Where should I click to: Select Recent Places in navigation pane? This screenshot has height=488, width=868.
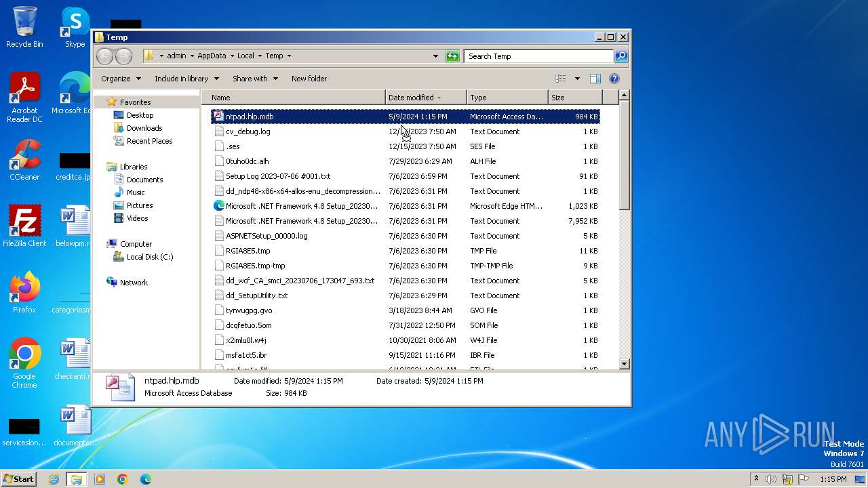tap(149, 141)
